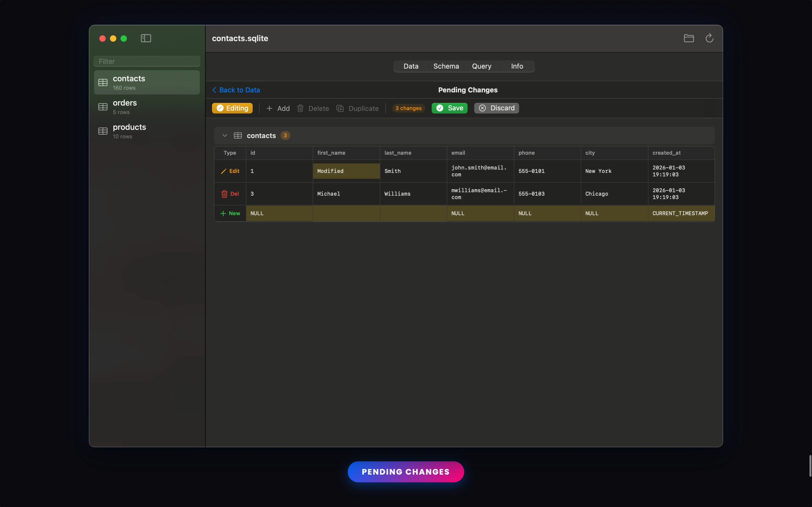Click the highlighted Modified first_name cell
Viewport: 812px width, 507px height.
click(346, 171)
